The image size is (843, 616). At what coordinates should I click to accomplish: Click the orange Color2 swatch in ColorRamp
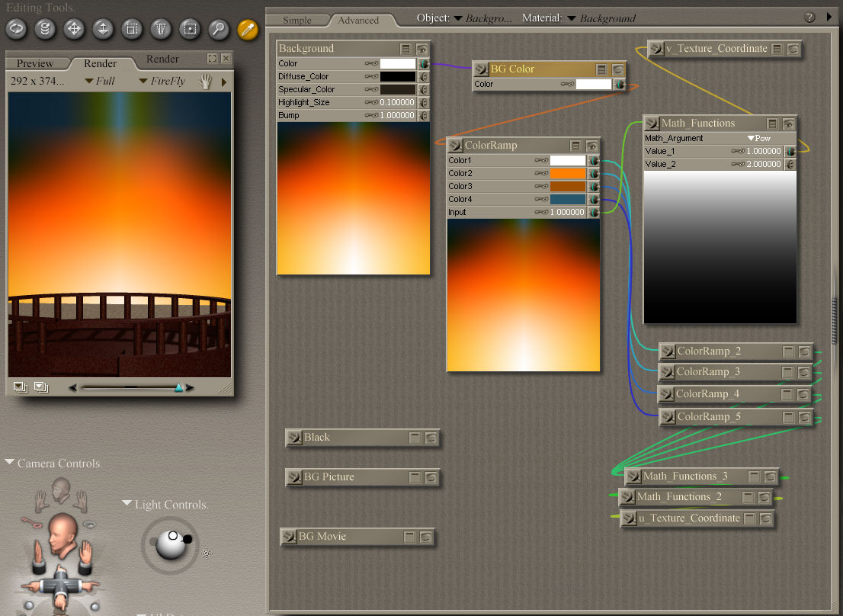pyautogui.click(x=568, y=174)
